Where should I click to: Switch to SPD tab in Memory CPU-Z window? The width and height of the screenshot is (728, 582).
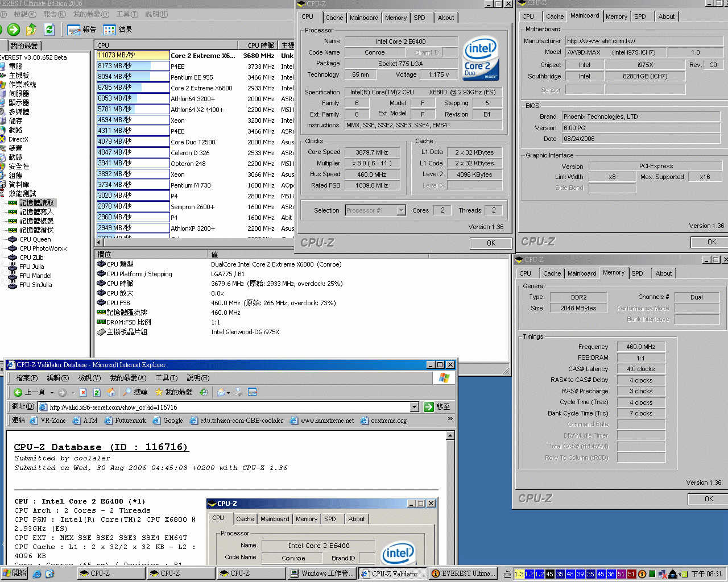click(638, 273)
